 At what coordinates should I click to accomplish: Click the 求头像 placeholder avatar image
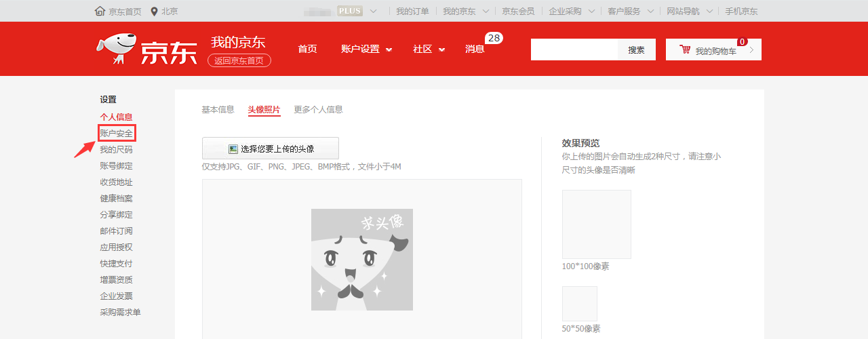pos(362,260)
